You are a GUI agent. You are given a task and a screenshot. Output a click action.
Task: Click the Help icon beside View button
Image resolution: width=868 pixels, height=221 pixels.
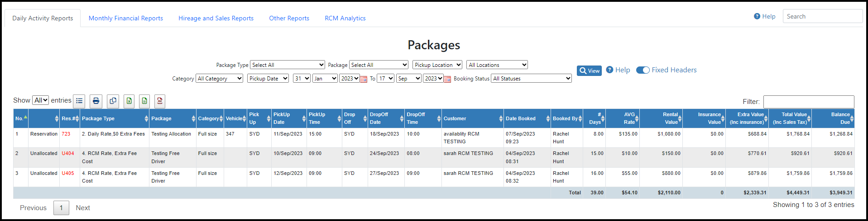609,70
